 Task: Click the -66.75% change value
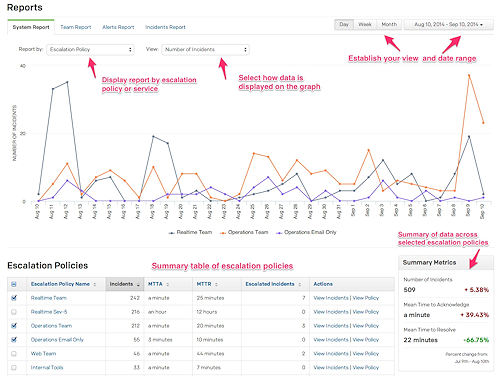point(476,340)
